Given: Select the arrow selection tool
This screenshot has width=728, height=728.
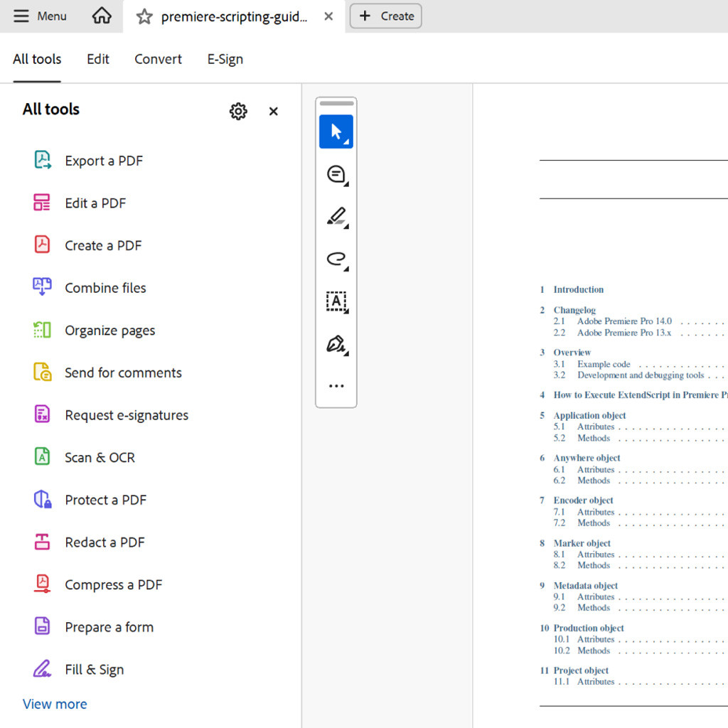Looking at the screenshot, I should (x=336, y=132).
